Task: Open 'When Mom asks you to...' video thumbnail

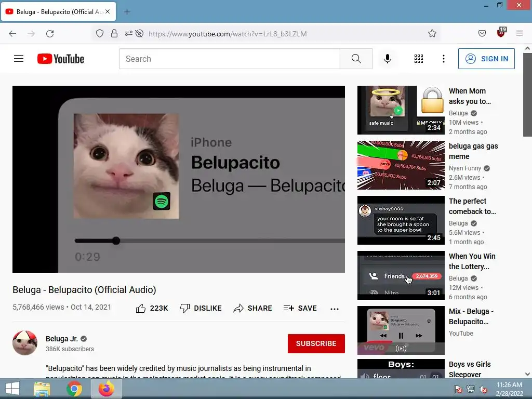Action: 401,110
